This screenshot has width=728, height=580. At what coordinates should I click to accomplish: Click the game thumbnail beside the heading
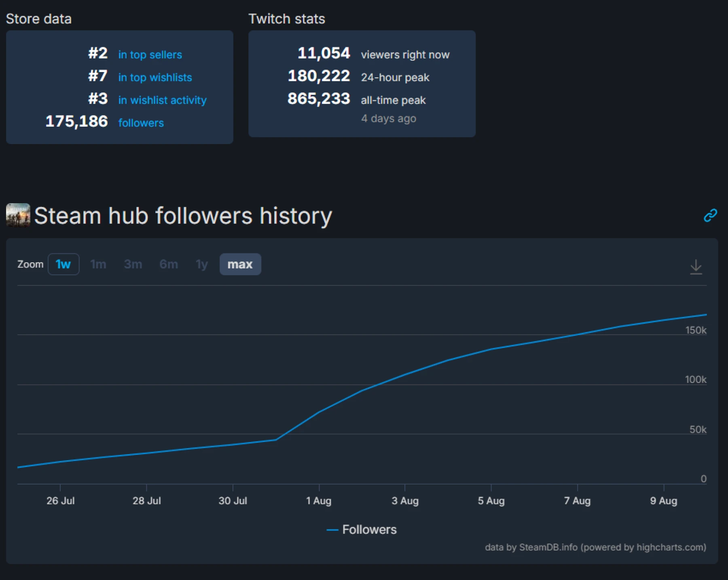pos(18,215)
